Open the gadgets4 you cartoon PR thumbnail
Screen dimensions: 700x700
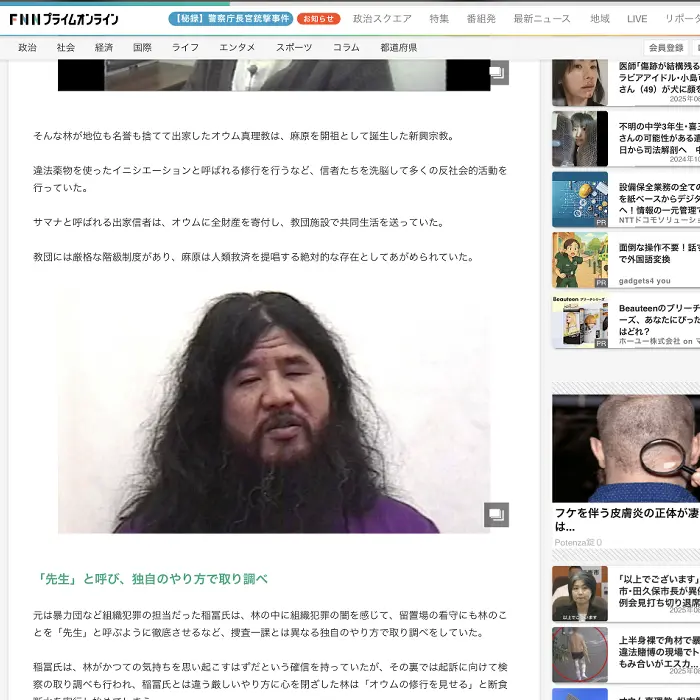[579, 260]
